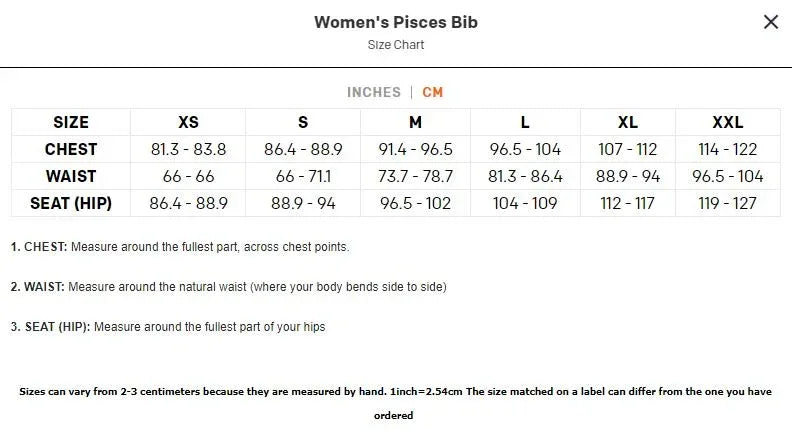The height and width of the screenshot is (430, 792).
Task: Click the CHEST row label
Action: tap(71, 150)
